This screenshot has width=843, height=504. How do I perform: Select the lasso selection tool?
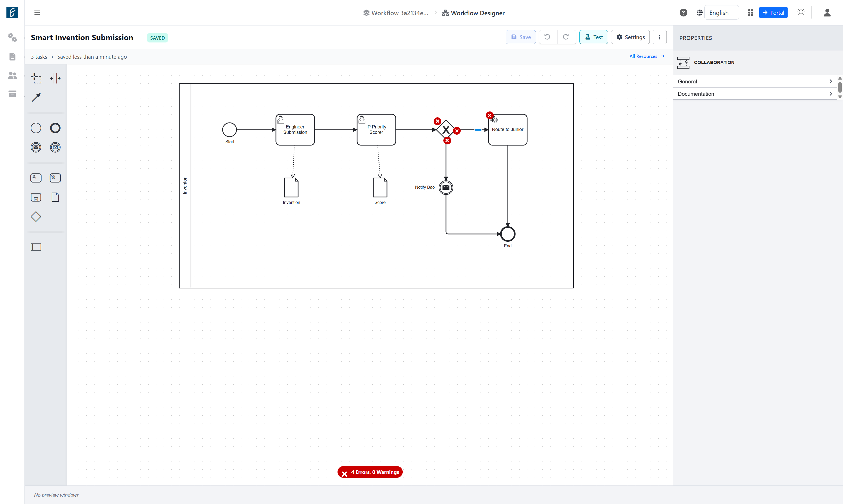click(36, 78)
